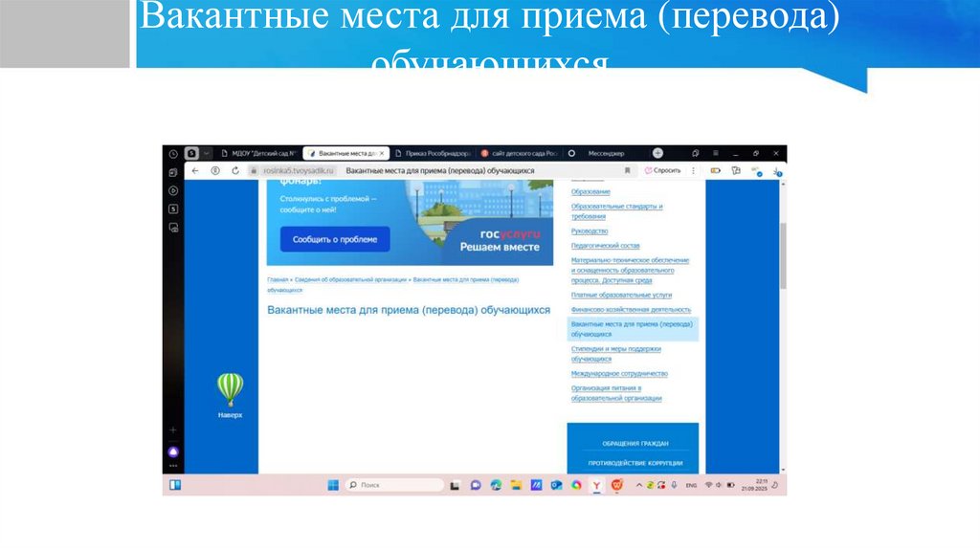Open the Педагогический состав link

(x=605, y=246)
